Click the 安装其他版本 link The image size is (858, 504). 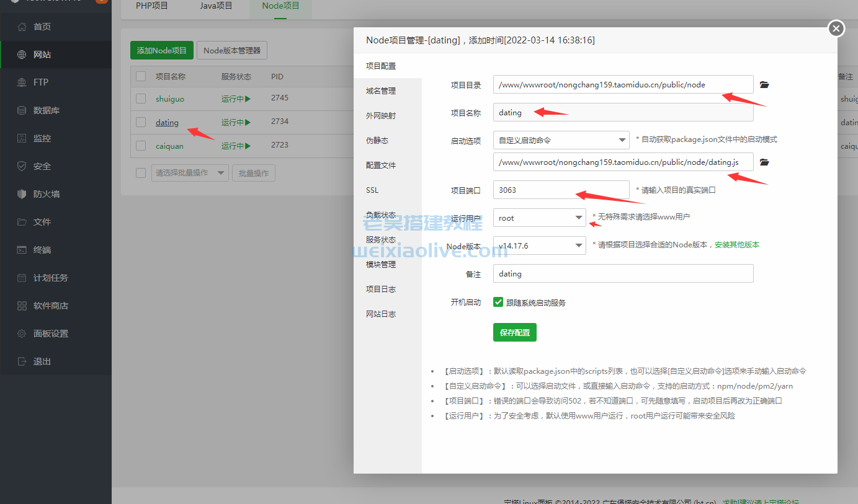[737, 245]
